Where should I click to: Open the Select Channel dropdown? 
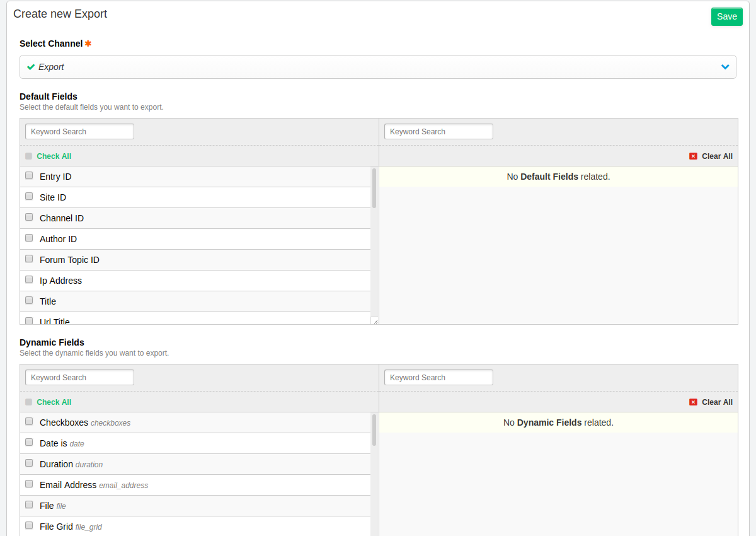coord(378,66)
